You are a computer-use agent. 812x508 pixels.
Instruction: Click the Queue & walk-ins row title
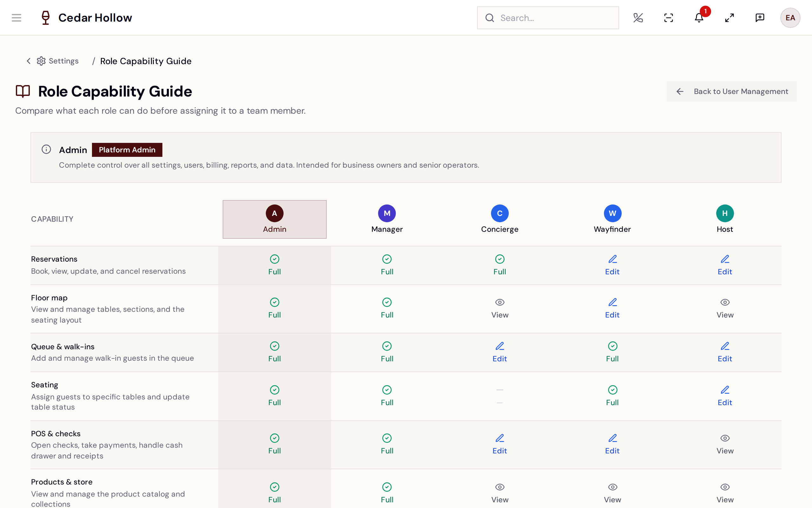[63, 346]
